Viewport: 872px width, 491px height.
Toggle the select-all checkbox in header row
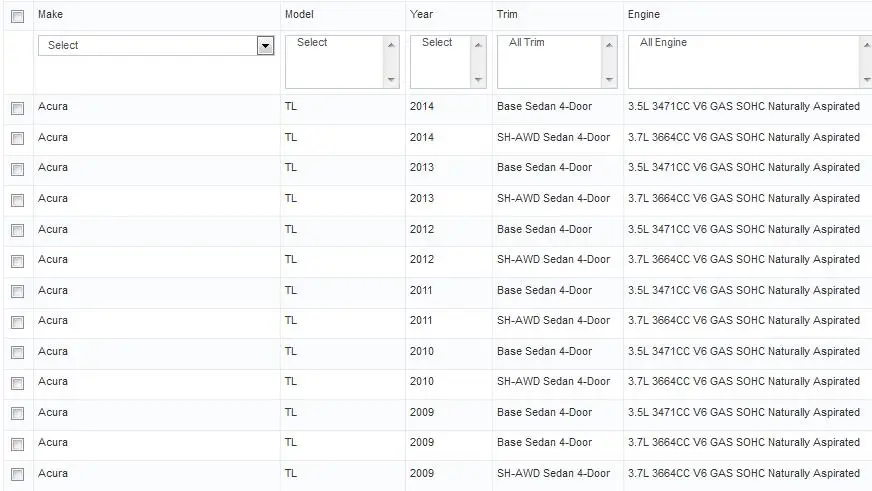pos(18,16)
